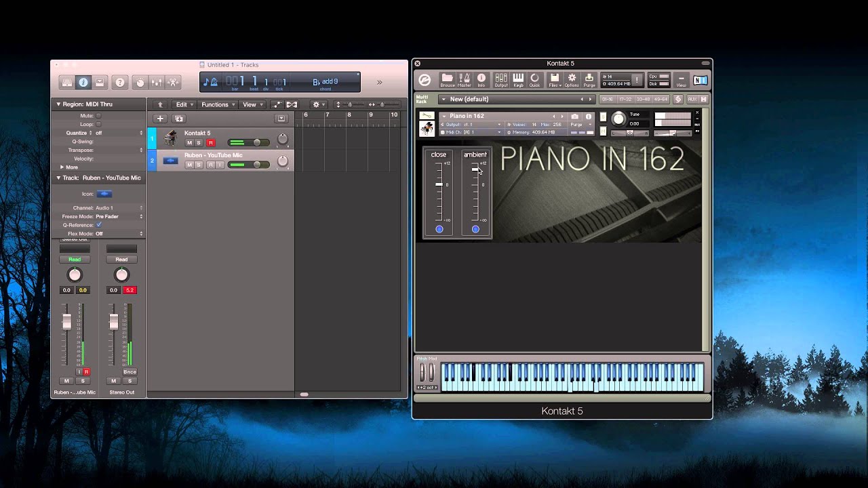Open the Freeze Mode Pre Fader dropdown
The height and width of the screenshot is (488, 868).
point(119,216)
